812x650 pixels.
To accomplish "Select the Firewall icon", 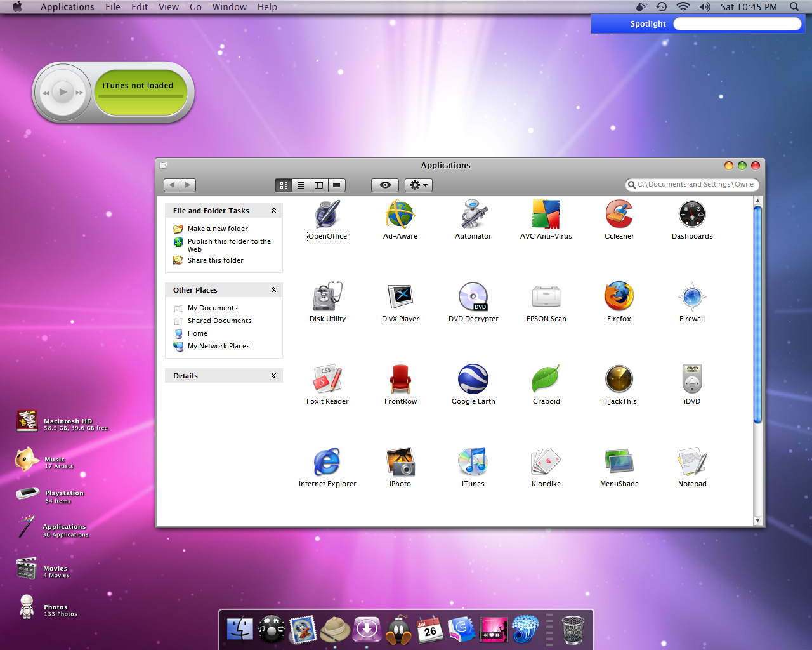I will pos(692,297).
